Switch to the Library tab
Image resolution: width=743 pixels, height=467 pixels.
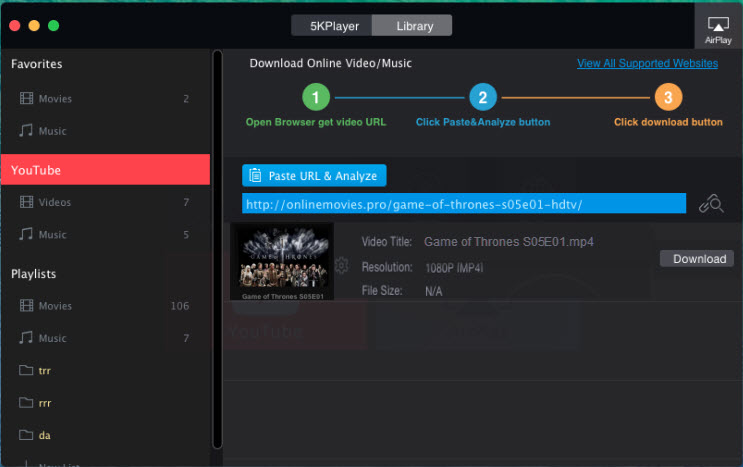pos(412,26)
